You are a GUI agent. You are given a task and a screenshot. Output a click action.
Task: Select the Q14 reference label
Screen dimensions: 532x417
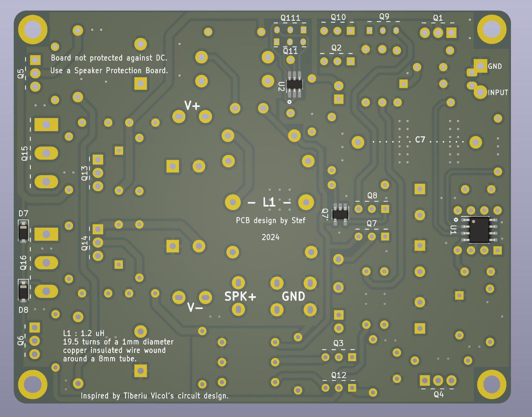pos(85,243)
